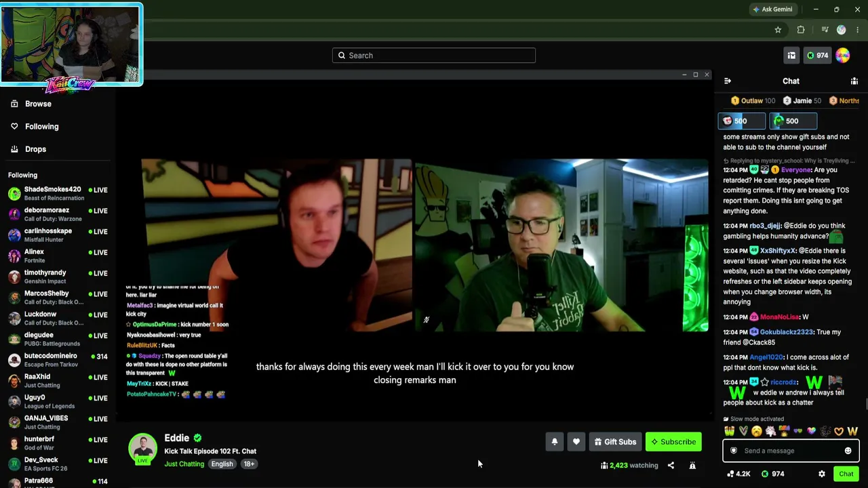Click the Gokublackz2323 username in chat

(x=787, y=332)
